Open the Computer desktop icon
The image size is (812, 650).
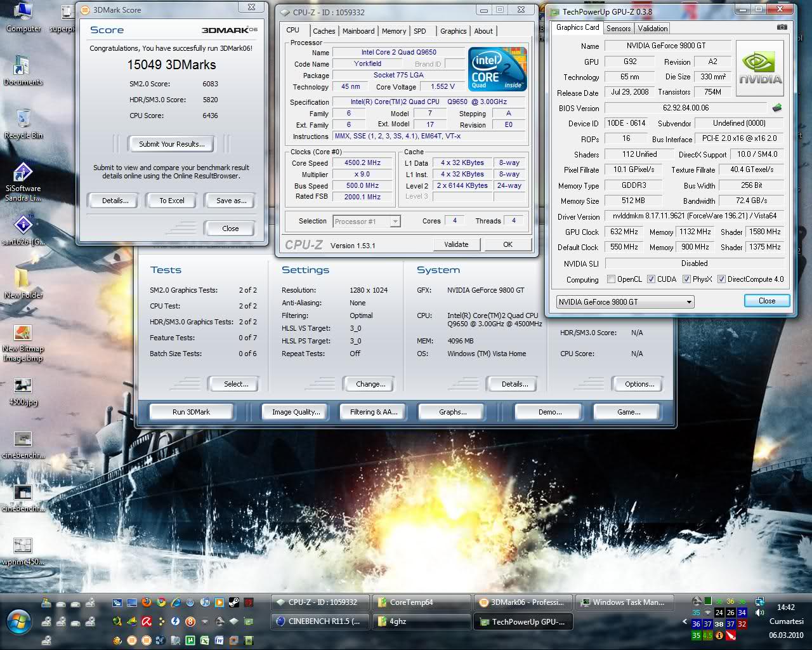point(23,17)
